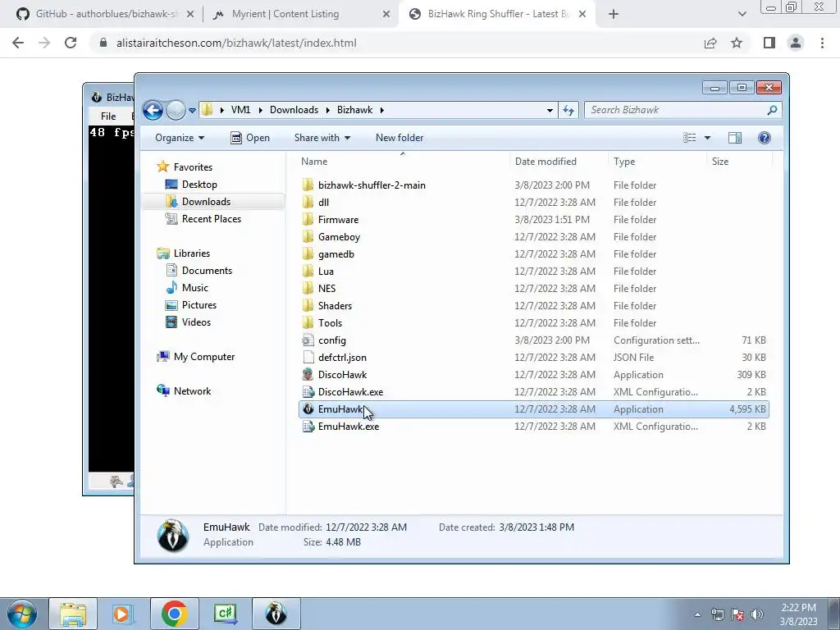Image resolution: width=840 pixels, height=630 pixels.
Task: Toggle the preview pane icon
Action: 735,138
